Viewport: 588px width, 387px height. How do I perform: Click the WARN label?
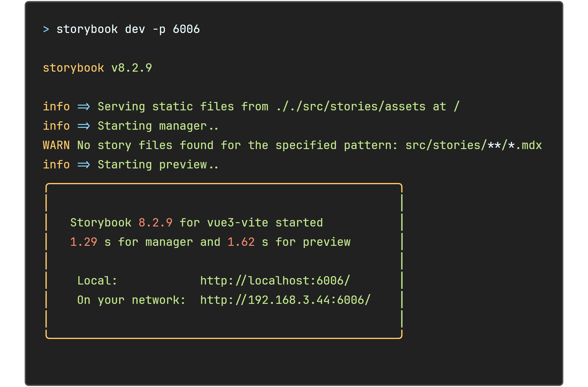click(x=56, y=145)
